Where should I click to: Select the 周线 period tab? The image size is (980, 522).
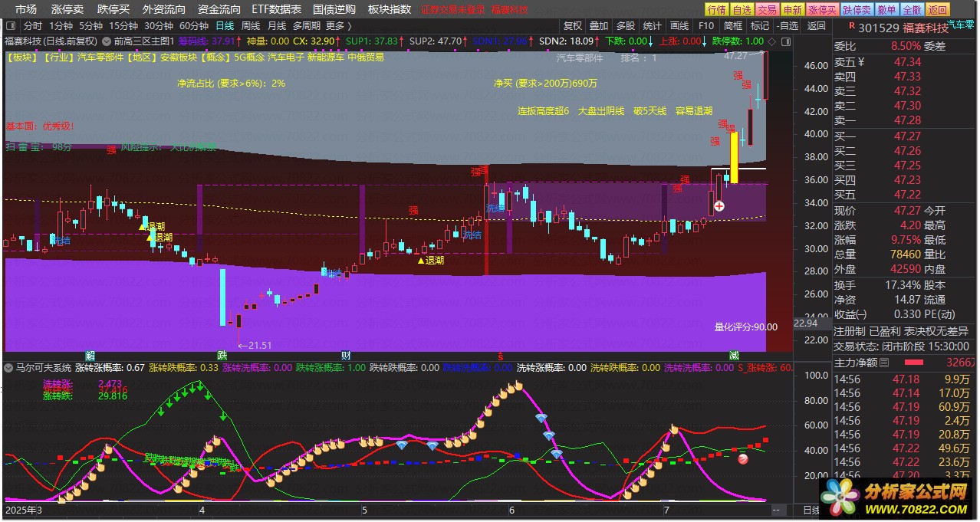(251, 25)
